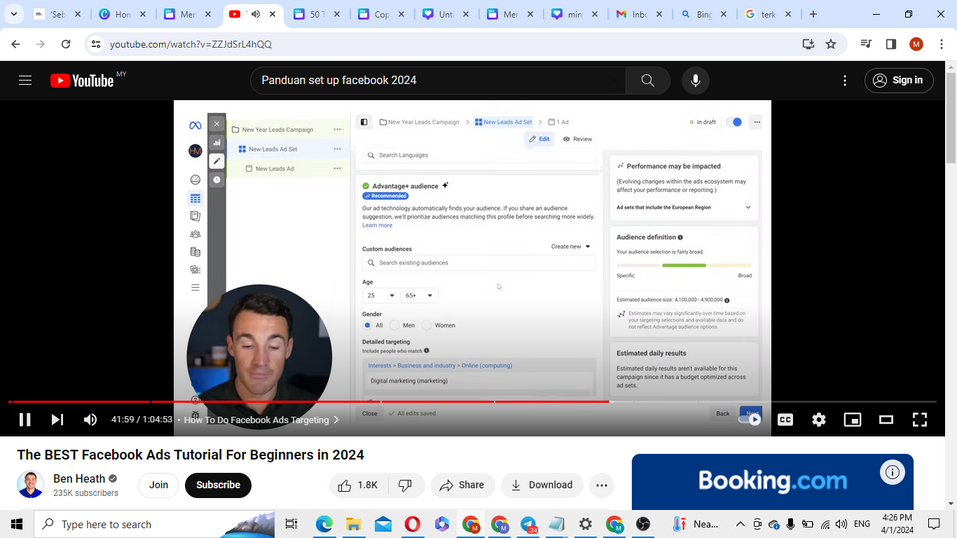Launch Microsoft Edge from taskbar
Viewport: 957px width, 538px height.
point(324,524)
